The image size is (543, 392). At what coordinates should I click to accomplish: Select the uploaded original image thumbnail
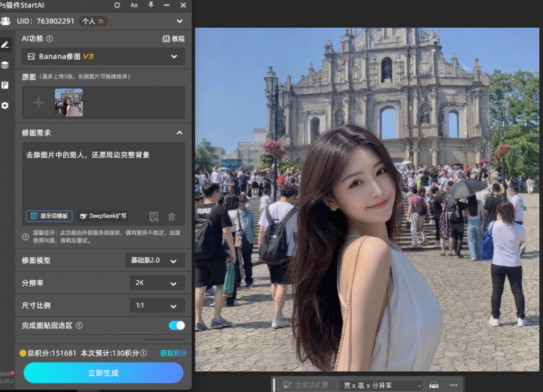68,102
